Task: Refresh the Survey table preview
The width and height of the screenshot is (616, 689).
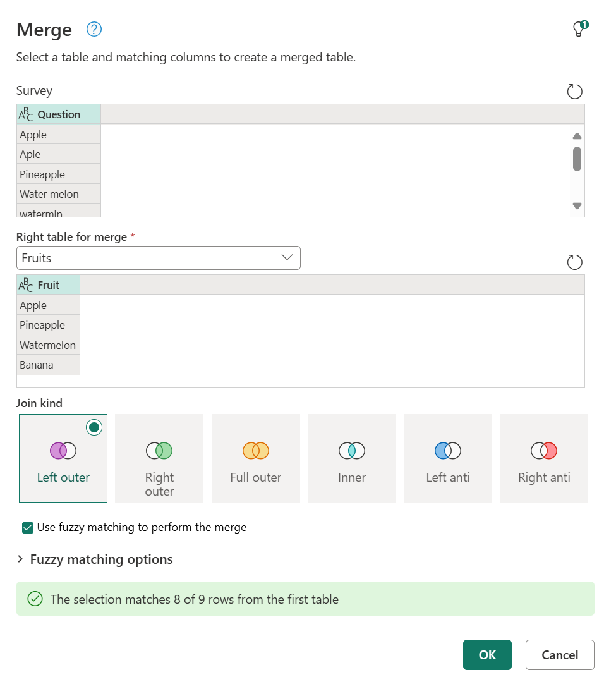Action: click(x=574, y=92)
